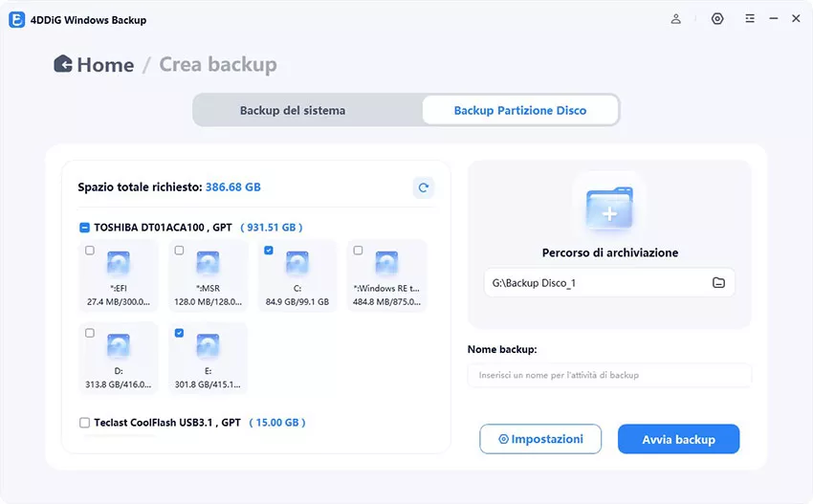Click the C: partition disk icon

(x=297, y=263)
